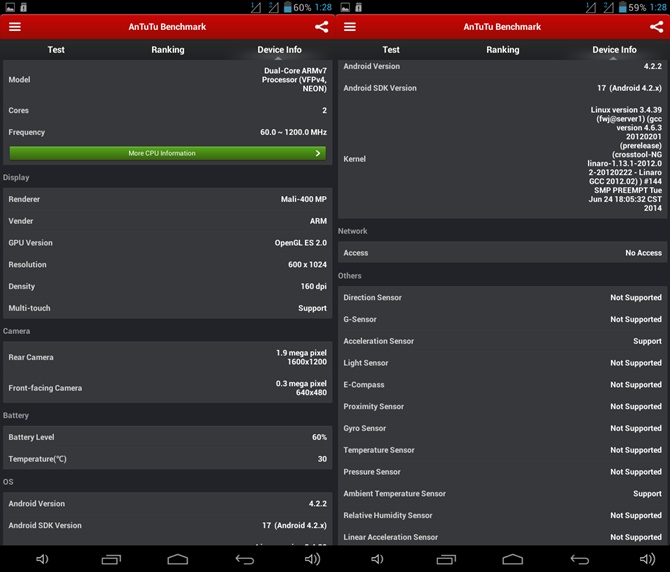
Task: Tap the Gyro Sensor row
Action: click(502, 428)
